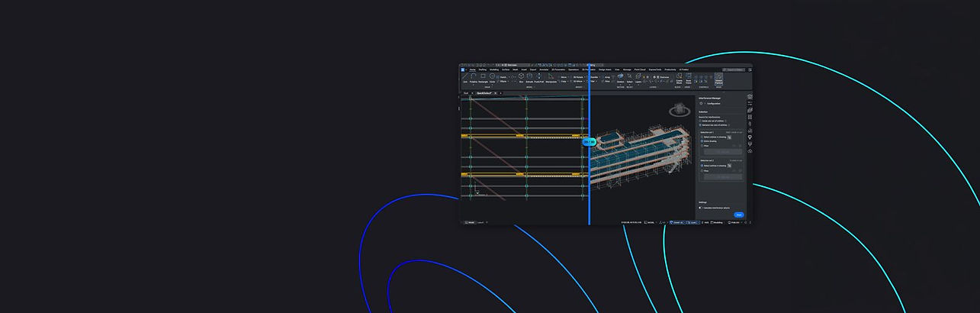
Task: Open the Insert ribbon tab
Action: (524, 69)
